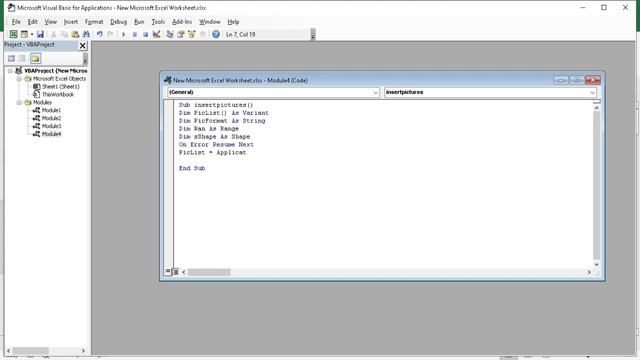640x360 pixels.
Task: Open Object Browser toolbar icon
Action: pyautogui.click(x=191, y=34)
